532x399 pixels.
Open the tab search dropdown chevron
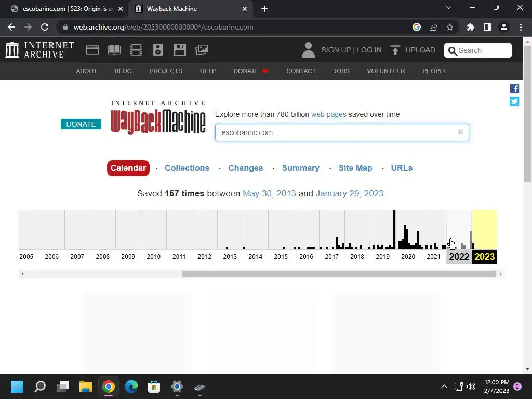click(x=448, y=7)
